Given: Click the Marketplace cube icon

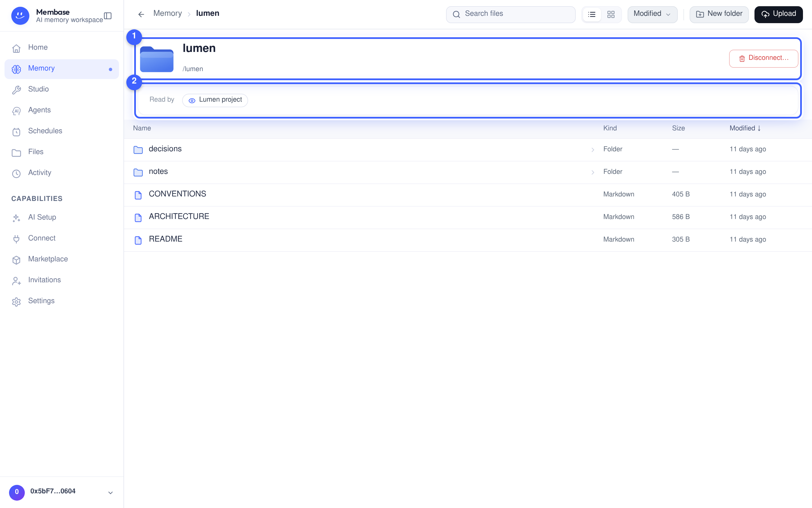Looking at the screenshot, I should coord(16,259).
